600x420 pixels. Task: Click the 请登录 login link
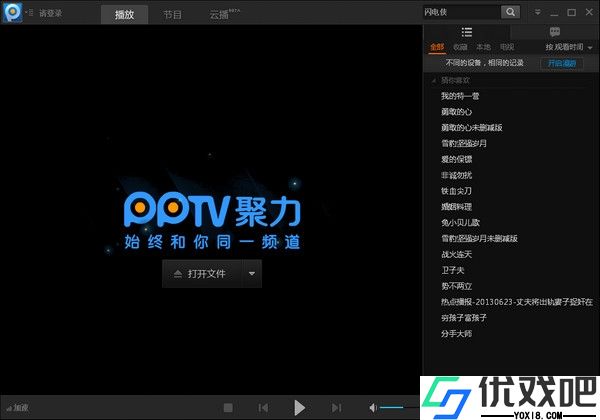[50, 13]
